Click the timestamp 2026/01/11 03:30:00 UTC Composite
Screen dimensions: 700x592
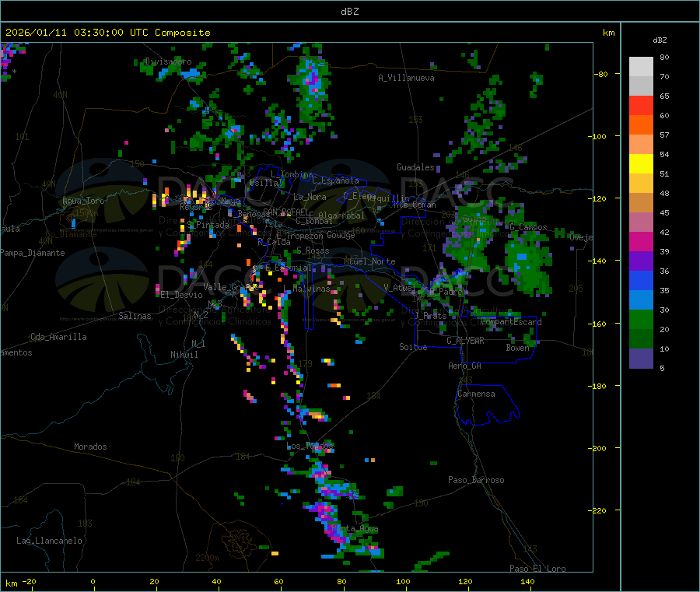[107, 33]
